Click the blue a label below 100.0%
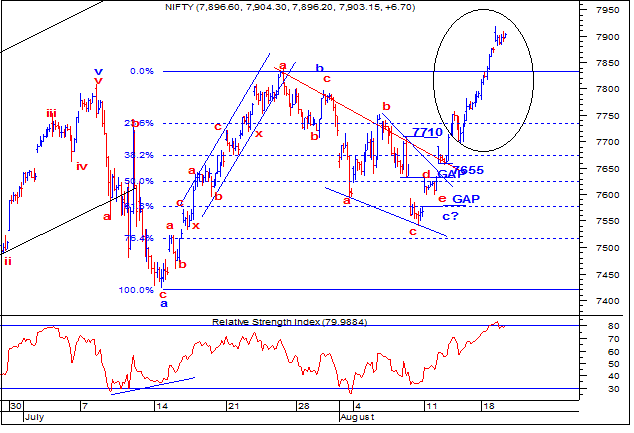 pyautogui.click(x=164, y=304)
